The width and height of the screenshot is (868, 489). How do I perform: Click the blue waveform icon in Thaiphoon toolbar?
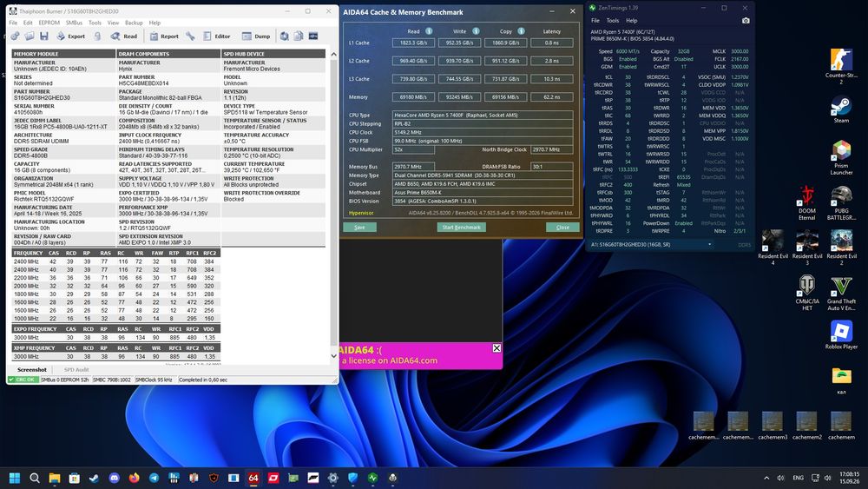click(313, 36)
